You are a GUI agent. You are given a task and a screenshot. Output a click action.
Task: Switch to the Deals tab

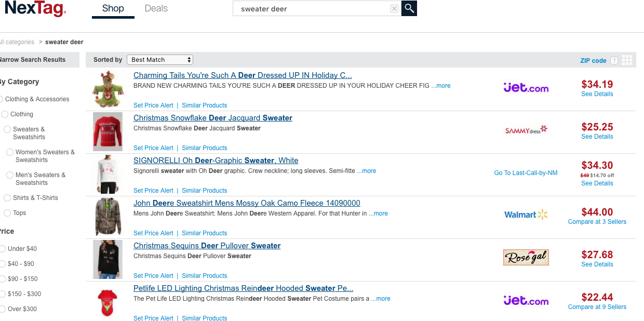pos(156,9)
